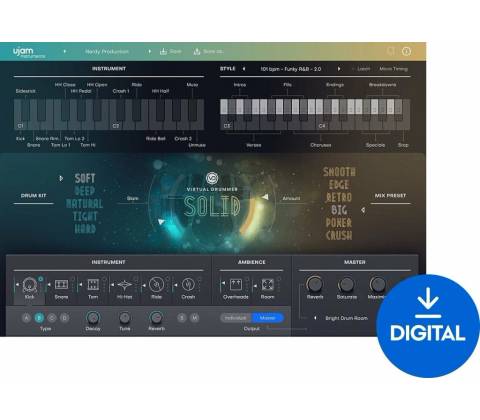This screenshot has height=420, width=480.
Task: Click the Save as text button
Action: coord(213,51)
